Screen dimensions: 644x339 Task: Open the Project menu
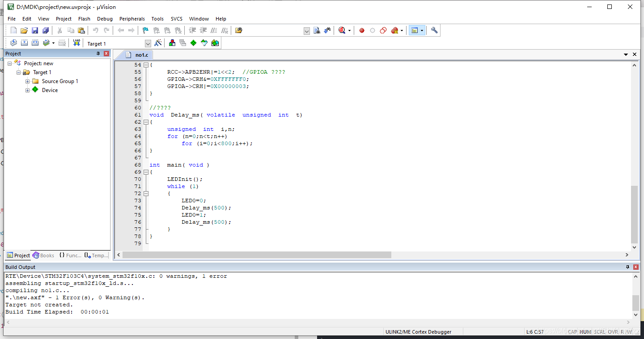pyautogui.click(x=64, y=19)
